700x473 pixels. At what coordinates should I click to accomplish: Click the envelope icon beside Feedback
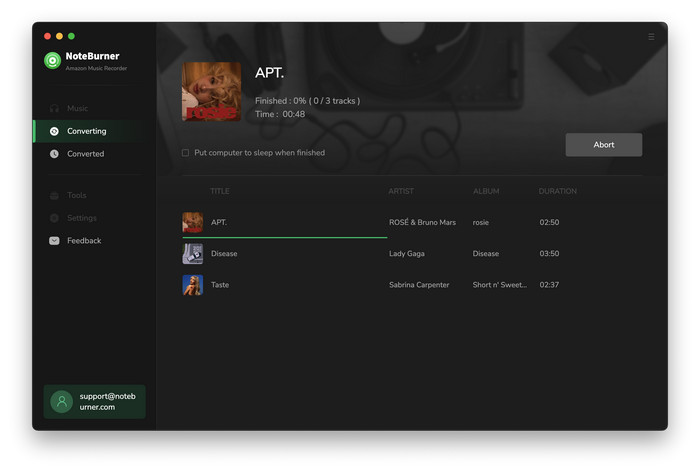54,241
